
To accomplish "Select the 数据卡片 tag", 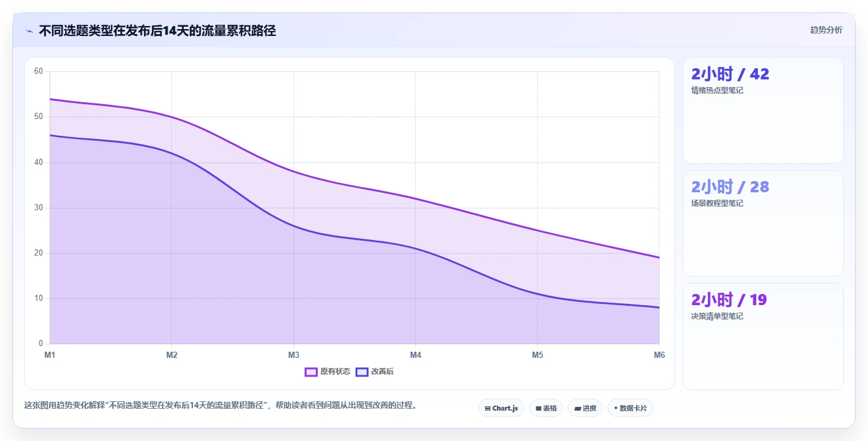I will pyautogui.click(x=630, y=408).
